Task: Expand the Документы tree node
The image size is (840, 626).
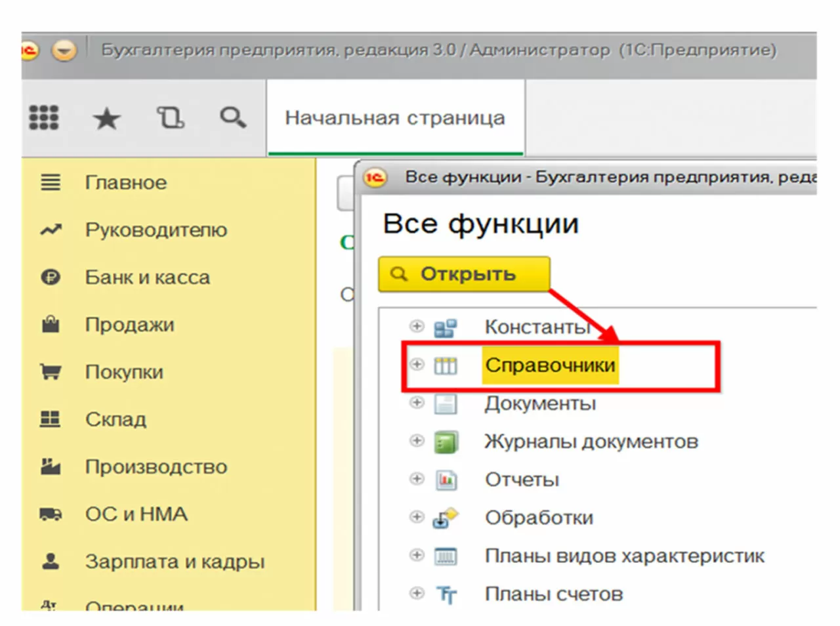Action: click(x=417, y=402)
